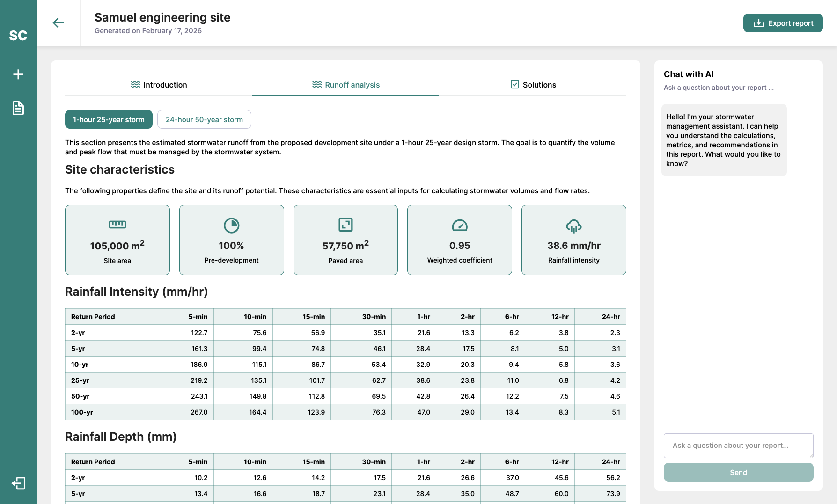This screenshot has height=504, width=837.
Task: Type in the Ask a question about your report field
Action: click(738, 445)
